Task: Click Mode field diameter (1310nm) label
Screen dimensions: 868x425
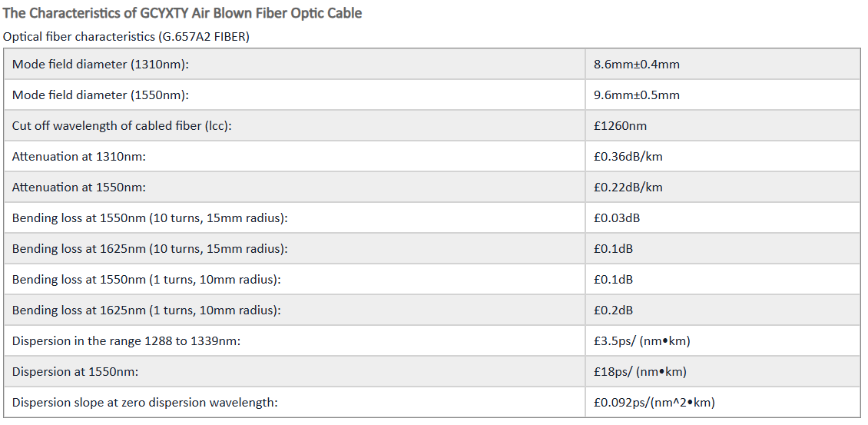Action: tap(100, 65)
